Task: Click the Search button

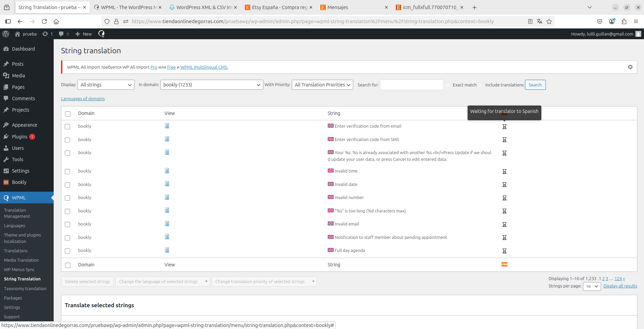Action: (535, 85)
